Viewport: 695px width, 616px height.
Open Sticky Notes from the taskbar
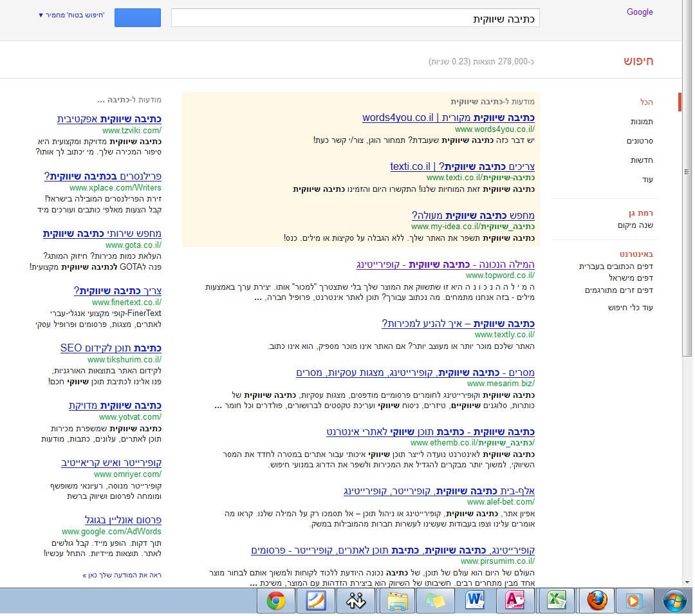(x=435, y=601)
